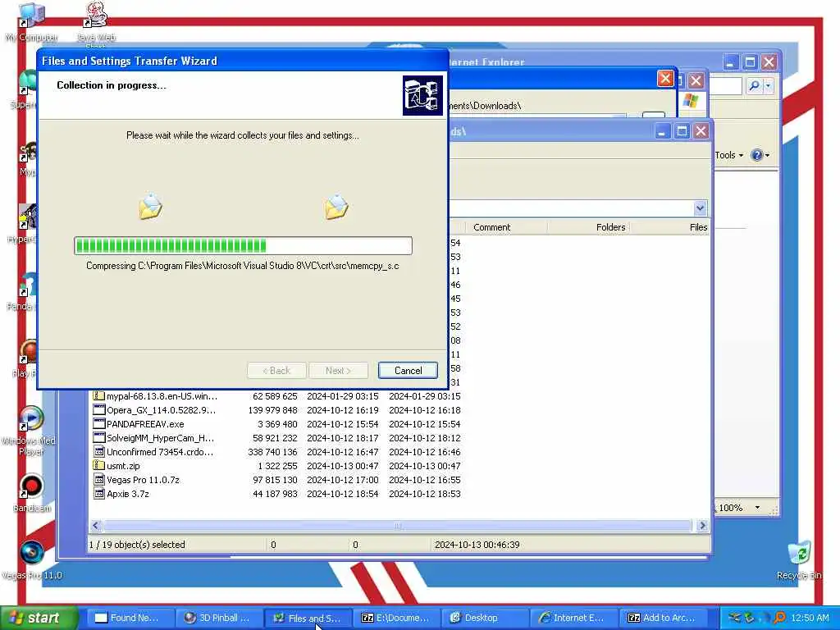Click the Internet Explorer search magnifier icon
The image size is (840, 630).
pos(754,85)
